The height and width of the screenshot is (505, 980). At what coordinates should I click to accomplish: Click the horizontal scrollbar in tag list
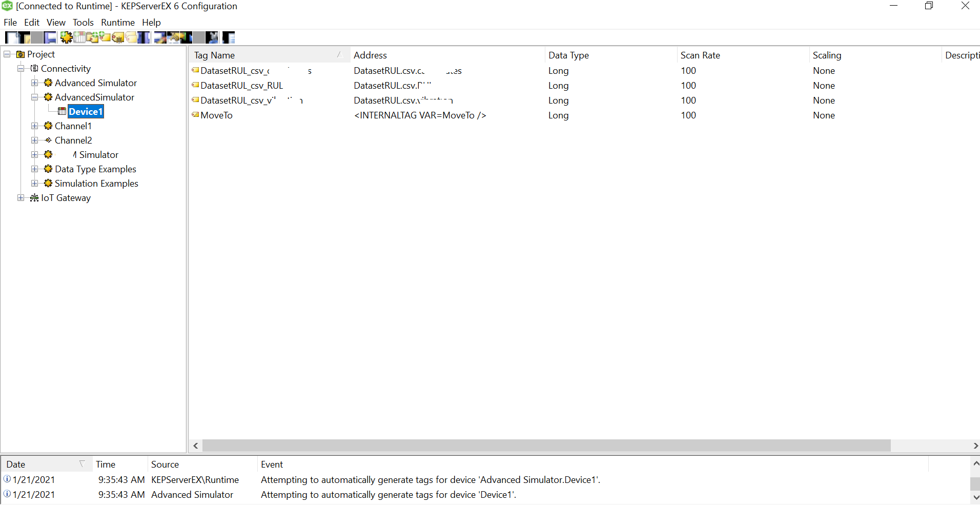click(x=546, y=446)
